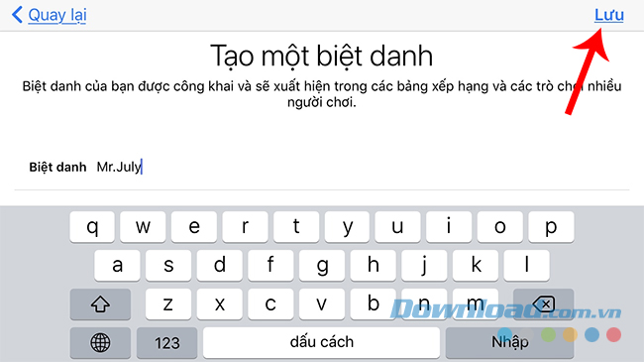Screen dimensions: 644x362
Task: Focus the Biệt danh nickname field
Action: coord(322,167)
